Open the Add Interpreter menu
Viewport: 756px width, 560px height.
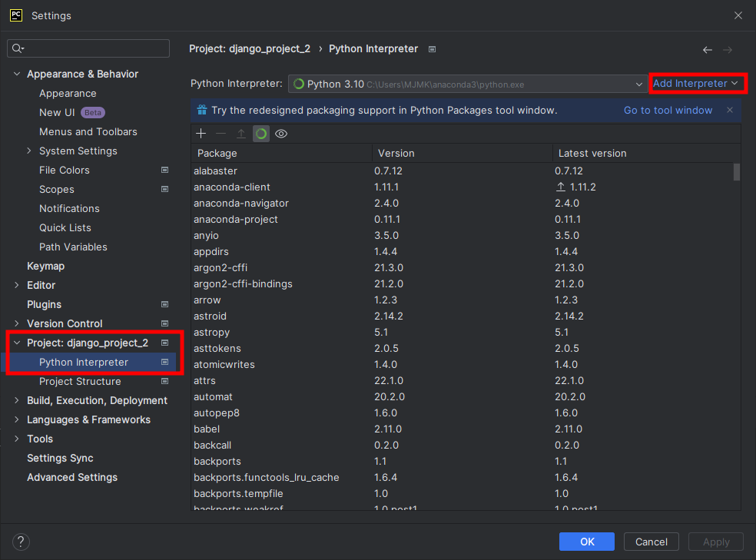click(695, 84)
